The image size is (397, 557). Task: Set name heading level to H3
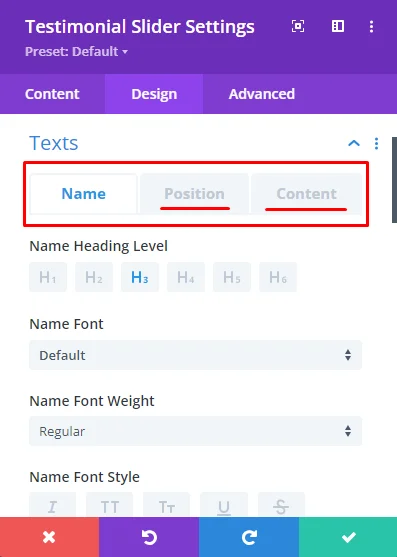pyautogui.click(x=140, y=277)
